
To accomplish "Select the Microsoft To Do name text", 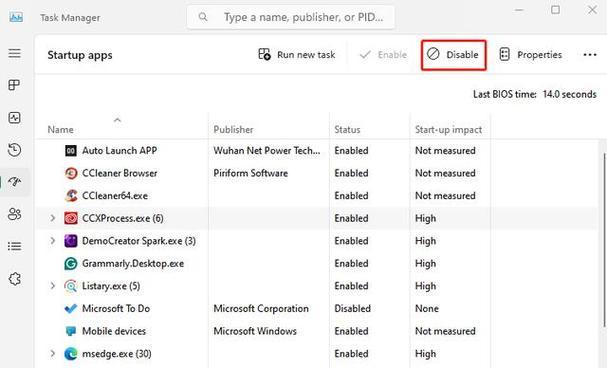I will point(116,308).
